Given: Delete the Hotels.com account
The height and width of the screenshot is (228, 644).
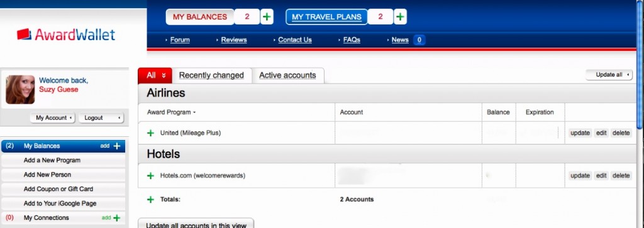Looking at the screenshot, I should point(621,175).
